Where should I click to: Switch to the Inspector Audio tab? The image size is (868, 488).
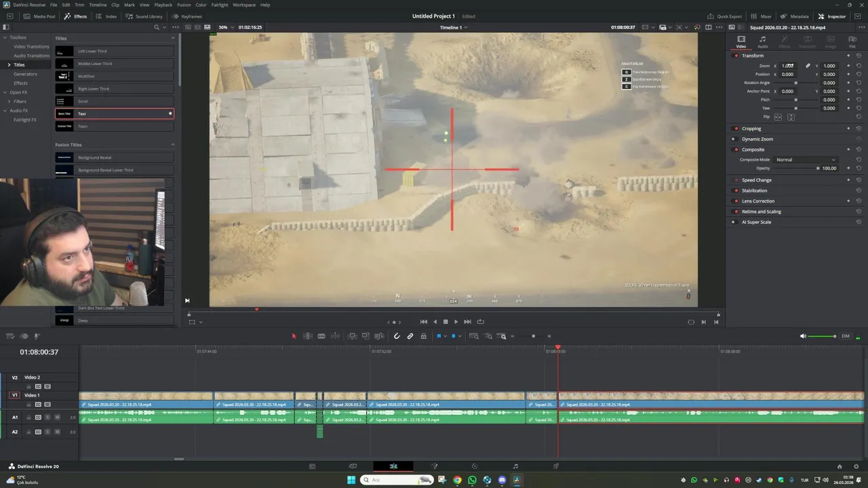click(762, 42)
